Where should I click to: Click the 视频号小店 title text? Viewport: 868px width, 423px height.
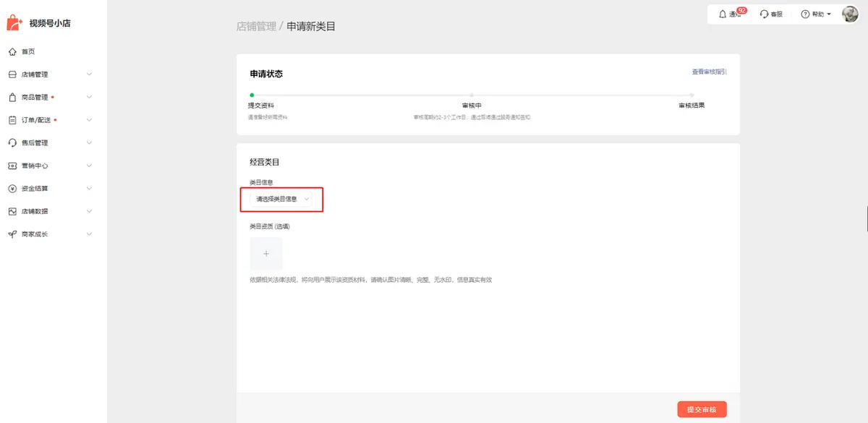pos(50,23)
